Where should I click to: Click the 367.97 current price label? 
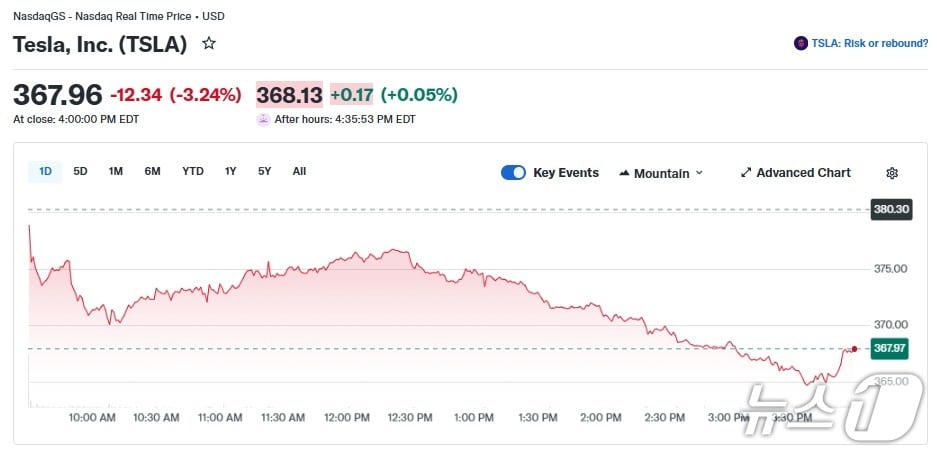click(x=888, y=348)
